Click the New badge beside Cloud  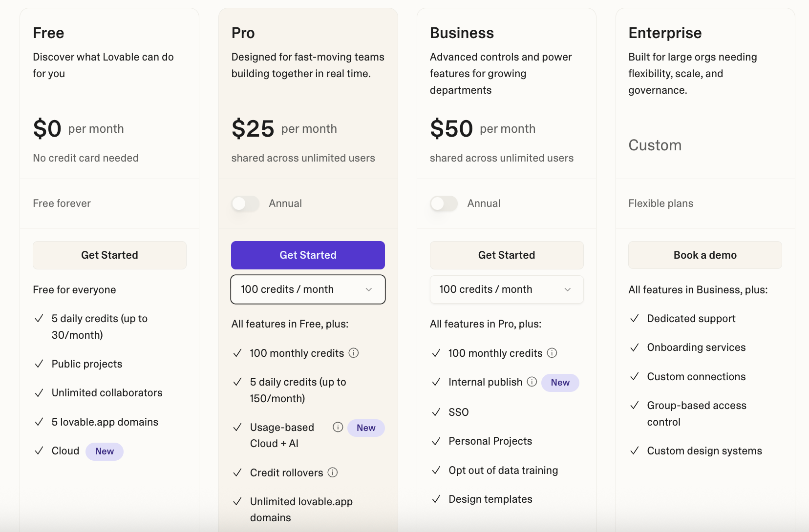105,451
